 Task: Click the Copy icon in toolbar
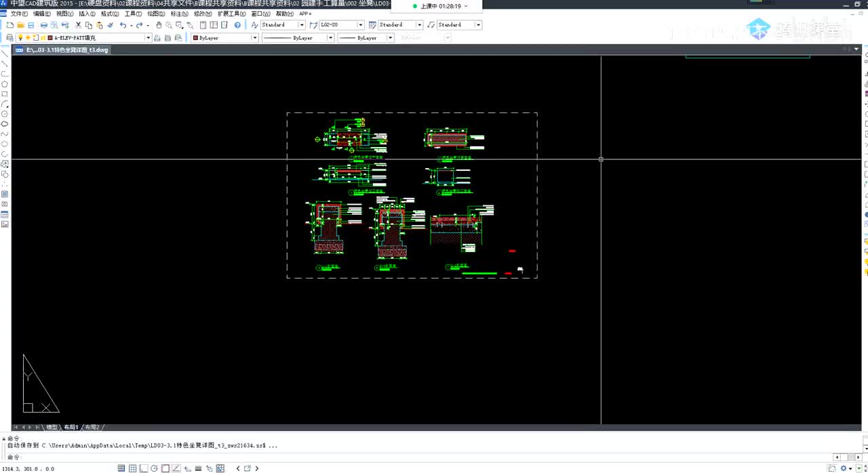click(88, 25)
